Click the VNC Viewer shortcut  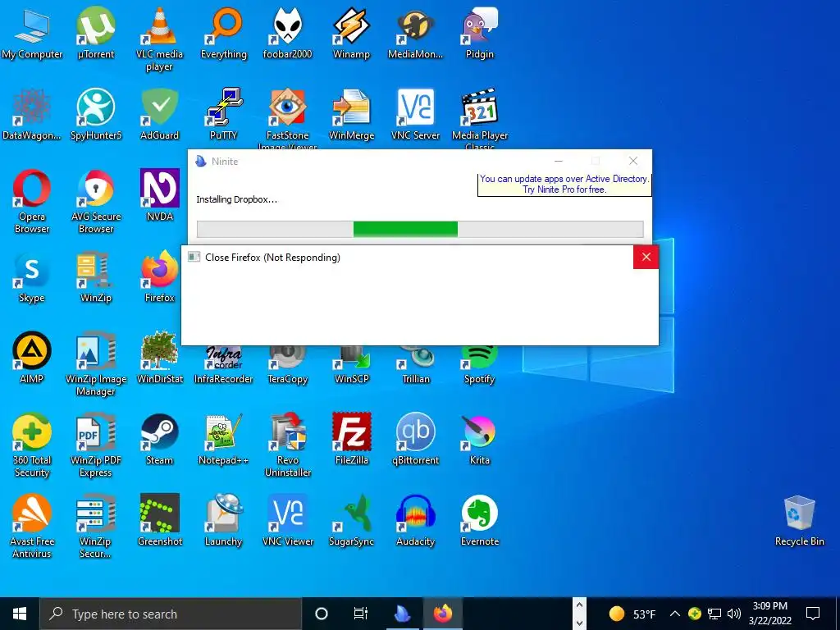pos(288,519)
